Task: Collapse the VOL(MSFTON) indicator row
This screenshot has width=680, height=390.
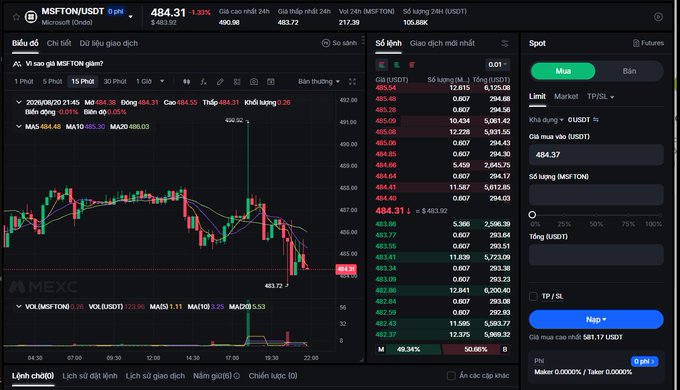Action: [x=19, y=307]
